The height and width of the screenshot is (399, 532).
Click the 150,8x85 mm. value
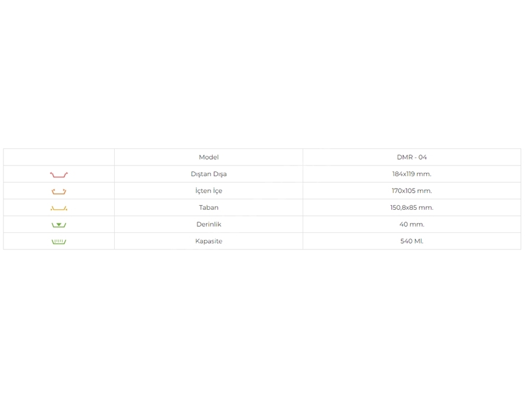(411, 207)
